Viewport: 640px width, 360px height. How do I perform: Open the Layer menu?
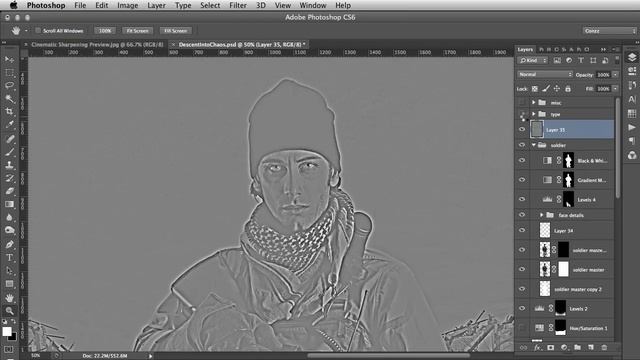pyautogui.click(x=156, y=5)
